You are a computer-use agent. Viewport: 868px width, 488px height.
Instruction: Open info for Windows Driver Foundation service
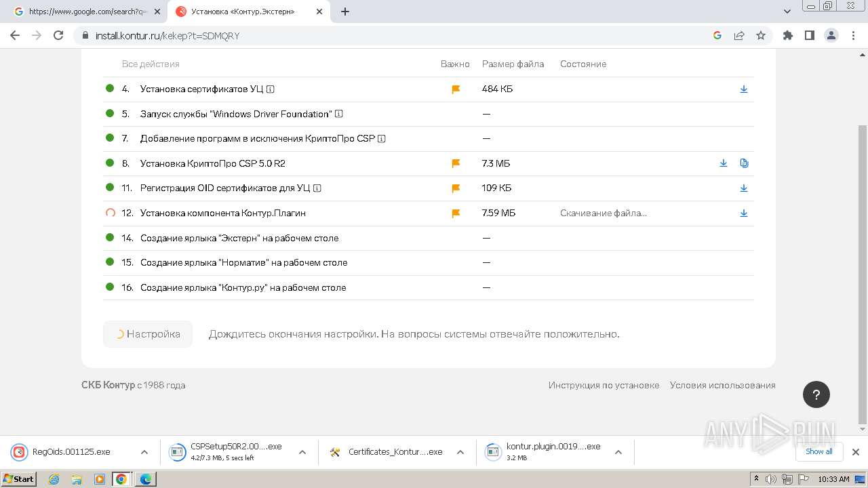click(x=339, y=114)
